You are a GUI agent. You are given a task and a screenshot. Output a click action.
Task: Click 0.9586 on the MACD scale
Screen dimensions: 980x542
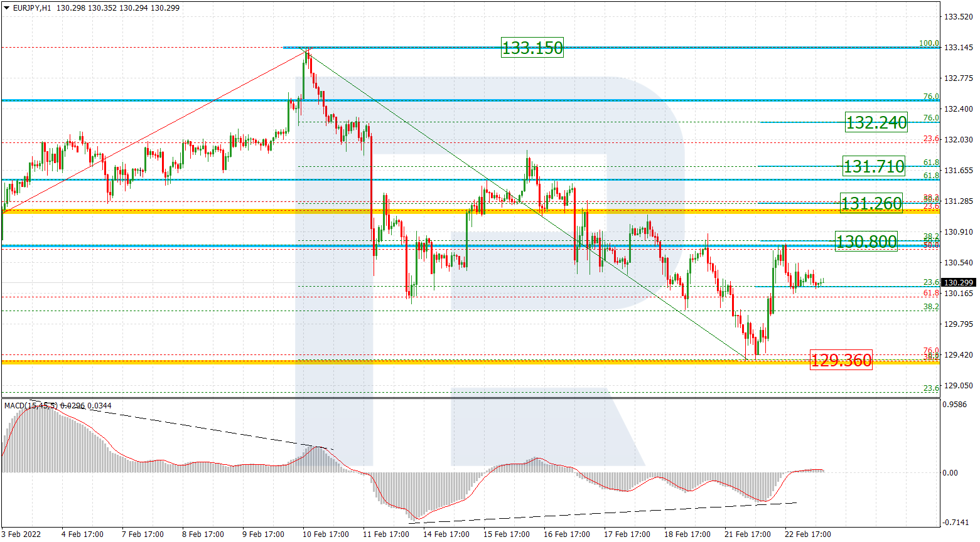point(956,405)
